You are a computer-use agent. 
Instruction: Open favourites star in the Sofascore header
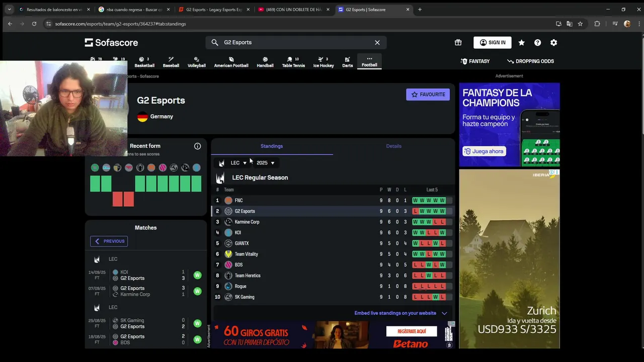pos(522,43)
